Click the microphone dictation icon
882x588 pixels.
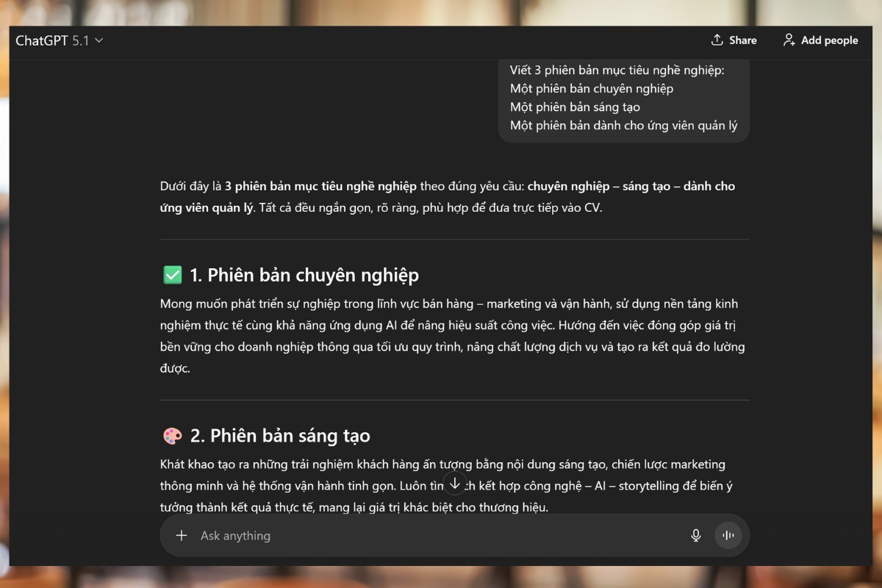pyautogui.click(x=696, y=536)
